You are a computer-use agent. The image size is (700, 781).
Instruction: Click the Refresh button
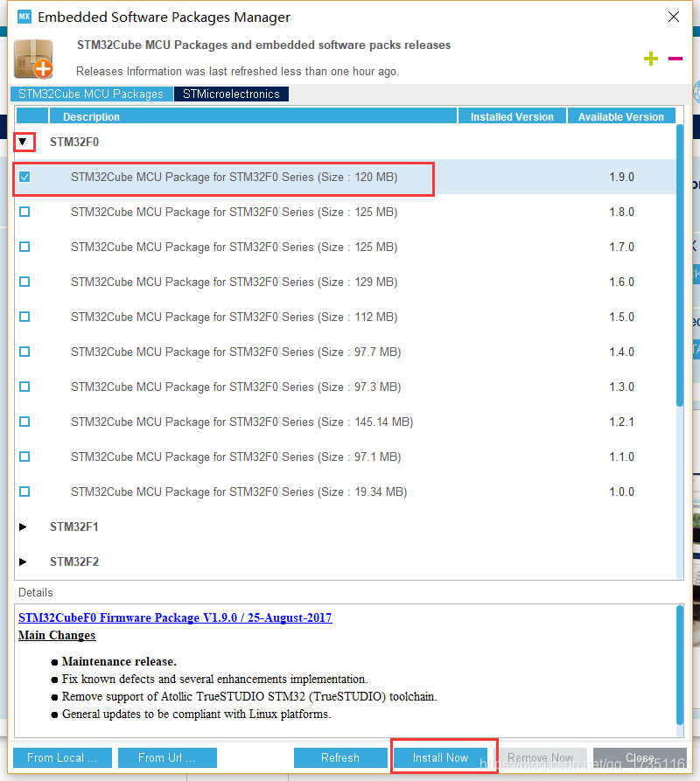click(340, 757)
